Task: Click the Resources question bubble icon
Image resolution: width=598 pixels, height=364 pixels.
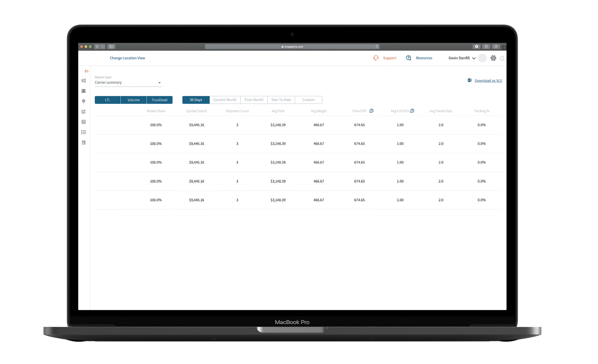Action: [x=409, y=58]
